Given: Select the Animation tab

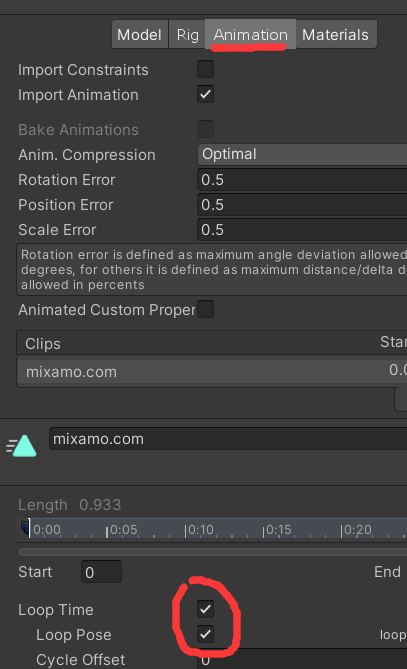Looking at the screenshot, I should pos(250,35).
